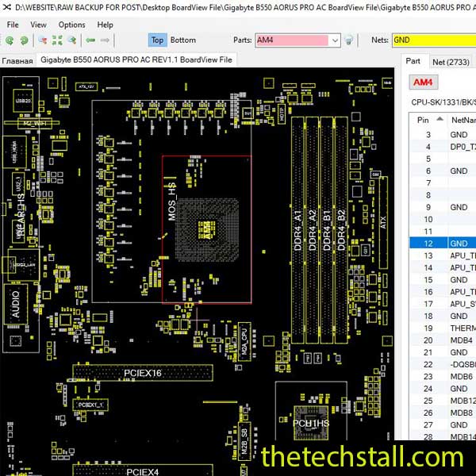Go back using green left arrow
This screenshot has height=476, width=476.
tap(90, 40)
